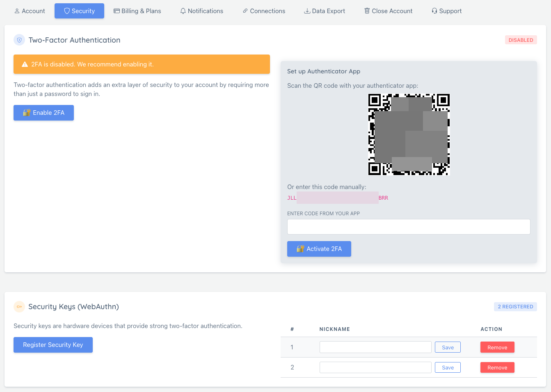Click the download icon on Data Export tab
This screenshot has width=551, height=392.
[307, 11]
